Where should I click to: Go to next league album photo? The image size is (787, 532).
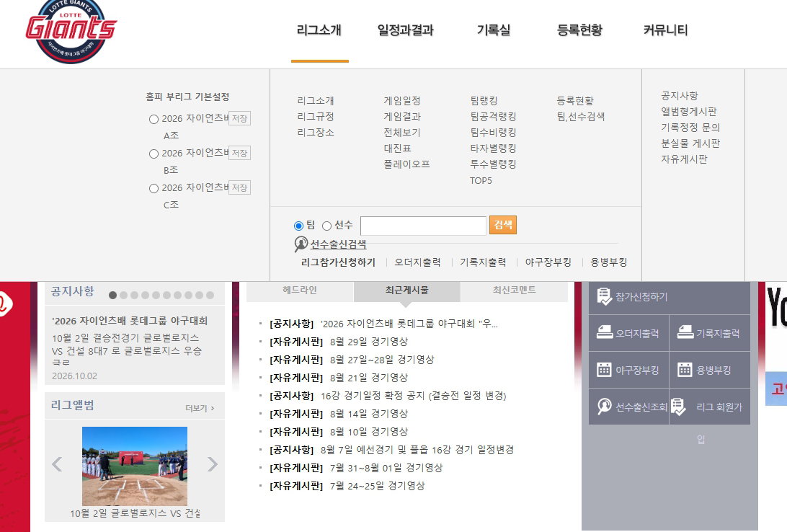click(x=213, y=464)
